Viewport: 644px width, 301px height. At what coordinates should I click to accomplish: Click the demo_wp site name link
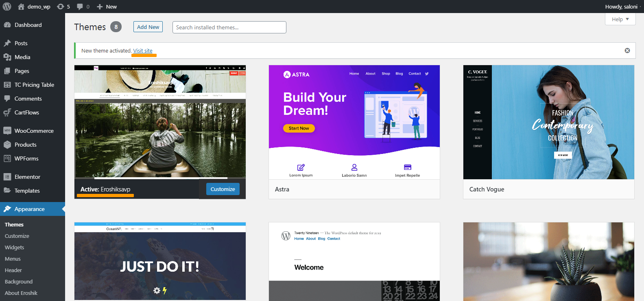(x=39, y=7)
